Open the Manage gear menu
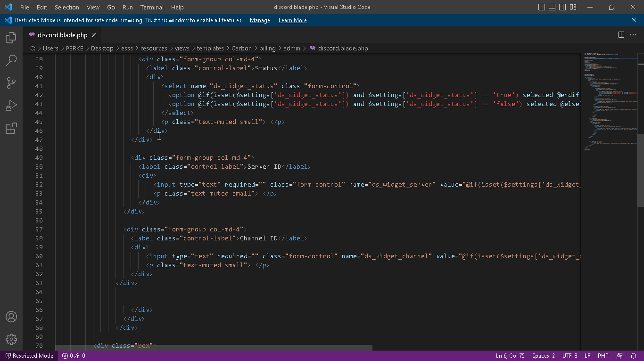 [11, 339]
